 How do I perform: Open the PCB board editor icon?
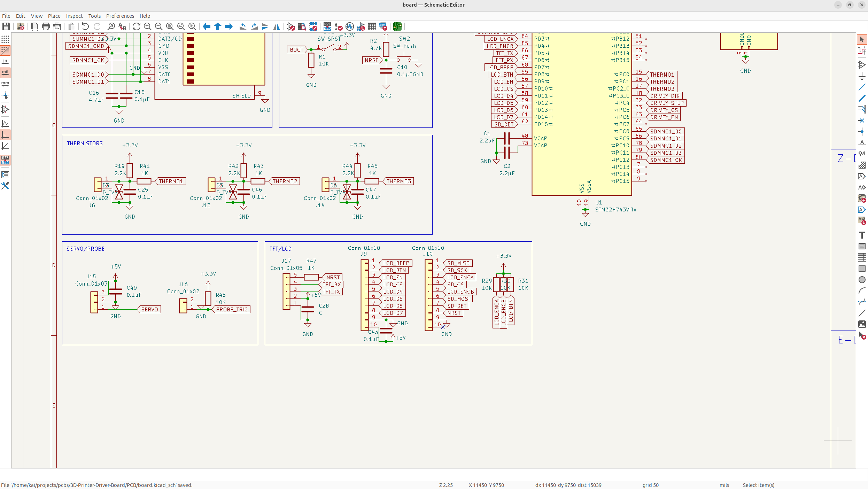click(397, 26)
